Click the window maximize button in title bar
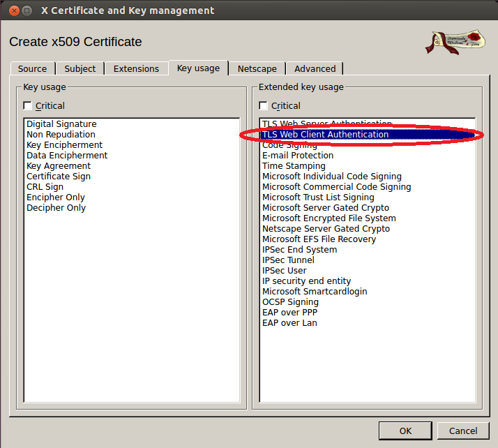The height and width of the screenshot is (448, 498). [x=27, y=10]
